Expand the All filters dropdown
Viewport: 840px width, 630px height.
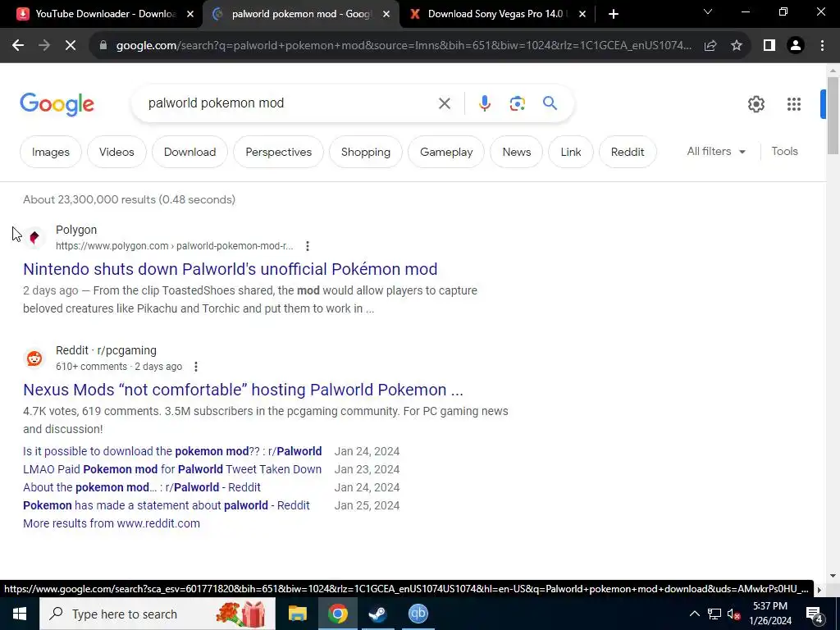[x=716, y=152]
